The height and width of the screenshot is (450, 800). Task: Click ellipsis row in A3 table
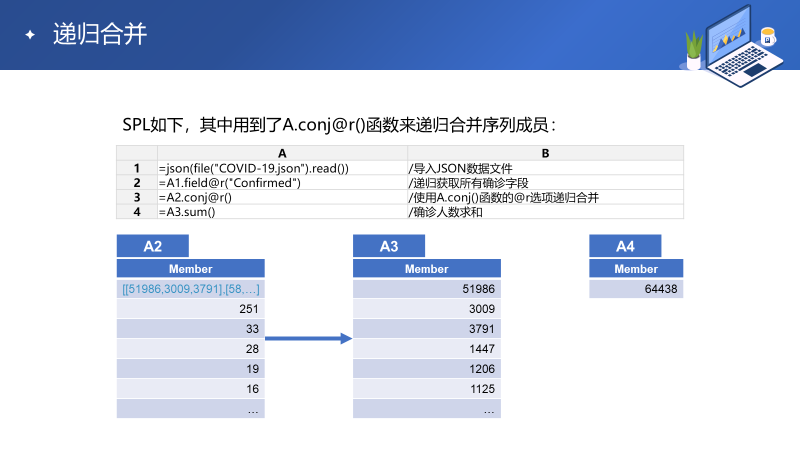[427, 408]
